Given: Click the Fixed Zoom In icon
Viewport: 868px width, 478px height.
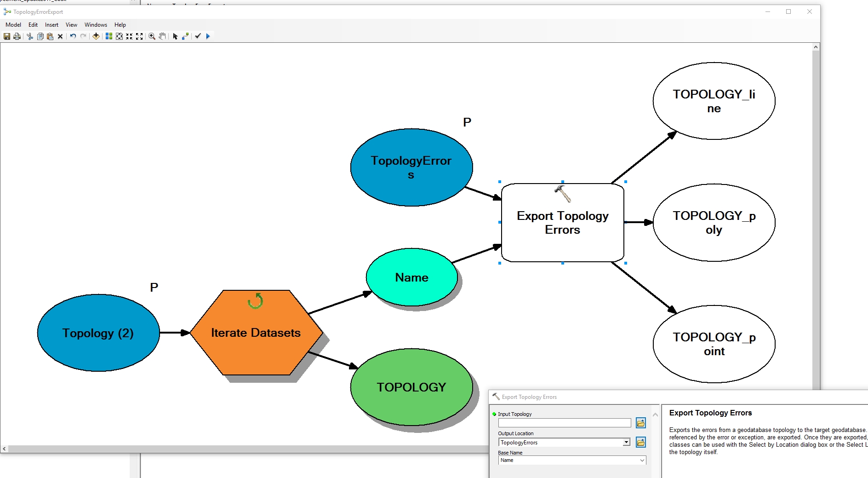Looking at the screenshot, I should pyautogui.click(x=129, y=36).
